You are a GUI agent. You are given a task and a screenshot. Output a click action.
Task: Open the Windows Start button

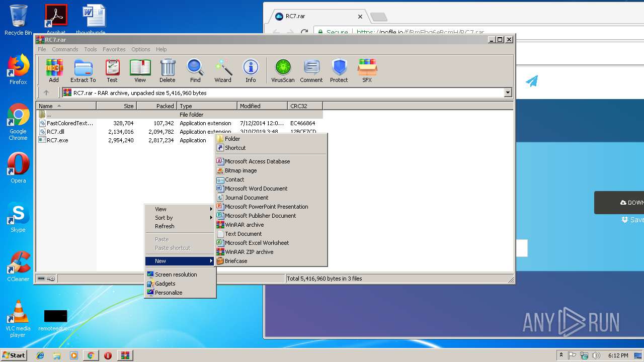pyautogui.click(x=14, y=355)
